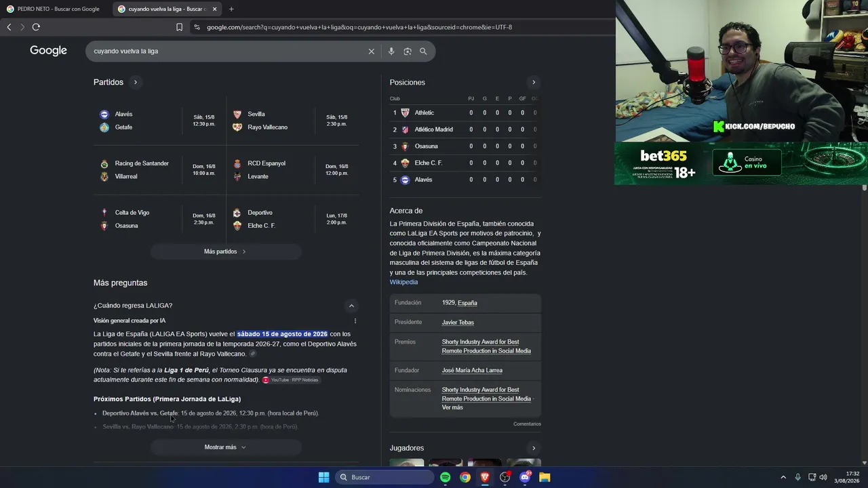868x488 pixels.
Task: Open RCD Espanyol vs Levante match
Action: point(293,170)
